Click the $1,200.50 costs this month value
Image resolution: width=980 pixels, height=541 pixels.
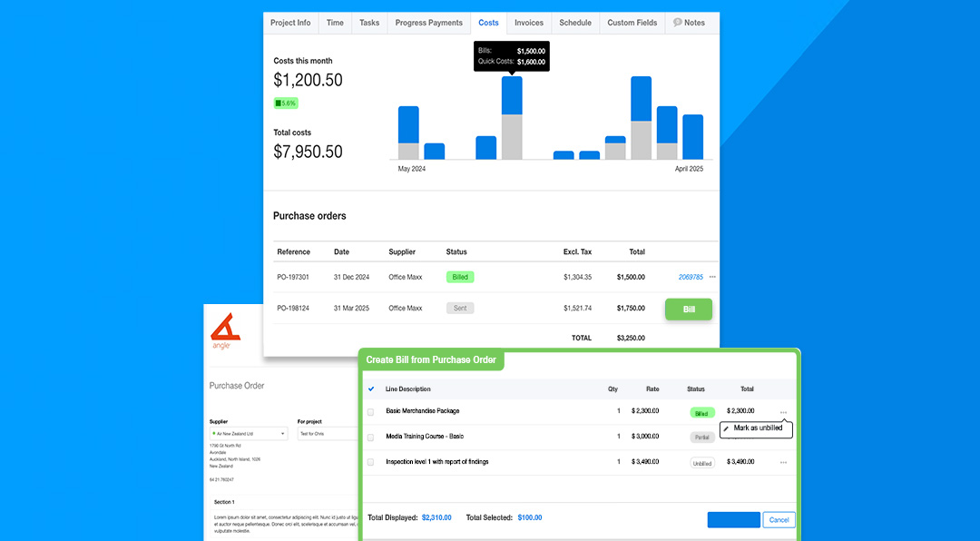309,80
